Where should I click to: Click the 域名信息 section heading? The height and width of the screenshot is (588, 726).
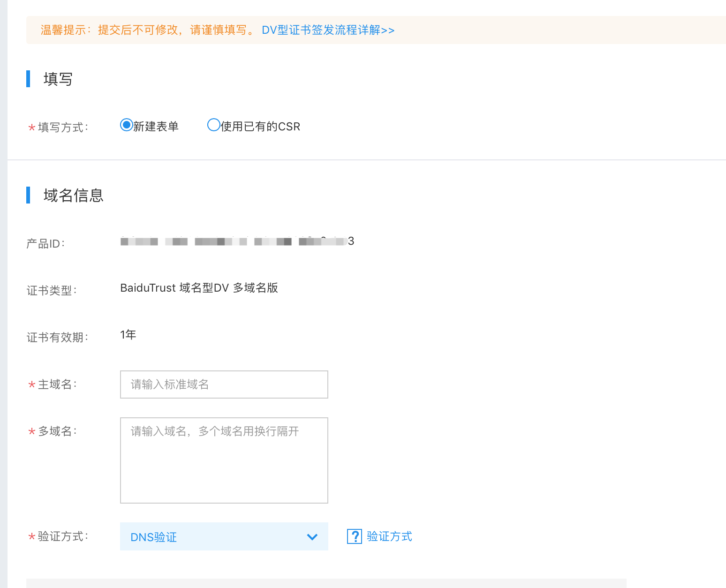pos(73,196)
